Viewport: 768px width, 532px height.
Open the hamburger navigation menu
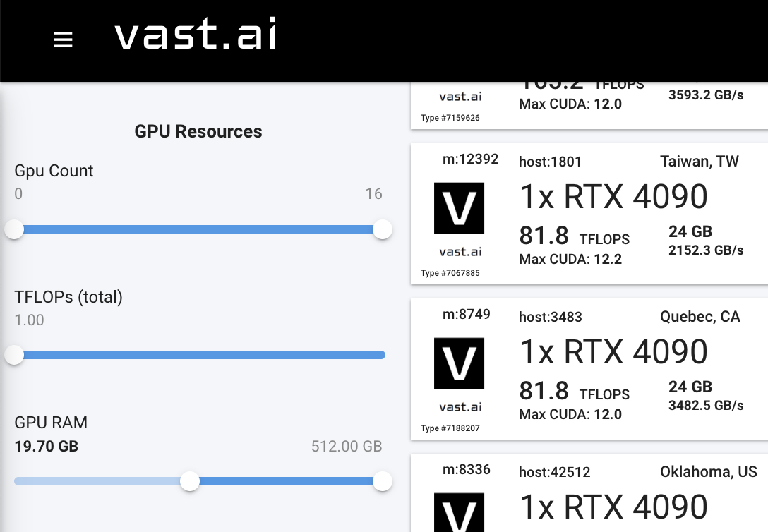click(x=64, y=40)
